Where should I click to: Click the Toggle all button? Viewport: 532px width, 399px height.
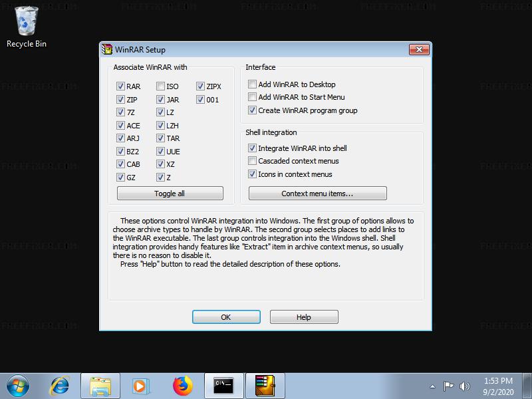click(x=170, y=194)
